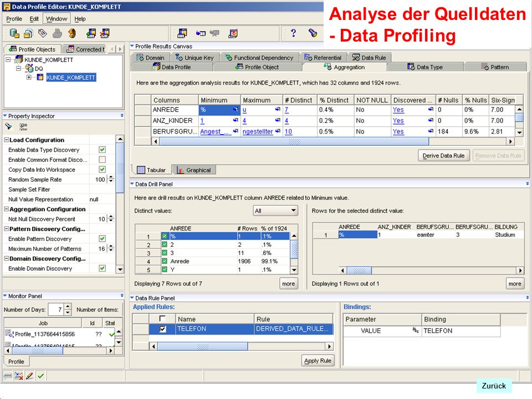Viewport: 532px width, 399px height.
Task: Click the grayed-out camera toolbar icon
Action: click(x=214, y=33)
